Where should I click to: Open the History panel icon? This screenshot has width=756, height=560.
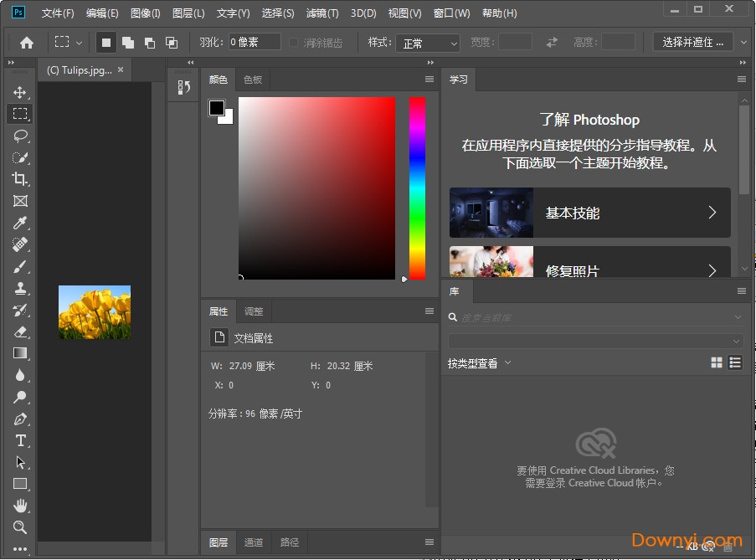[183, 87]
